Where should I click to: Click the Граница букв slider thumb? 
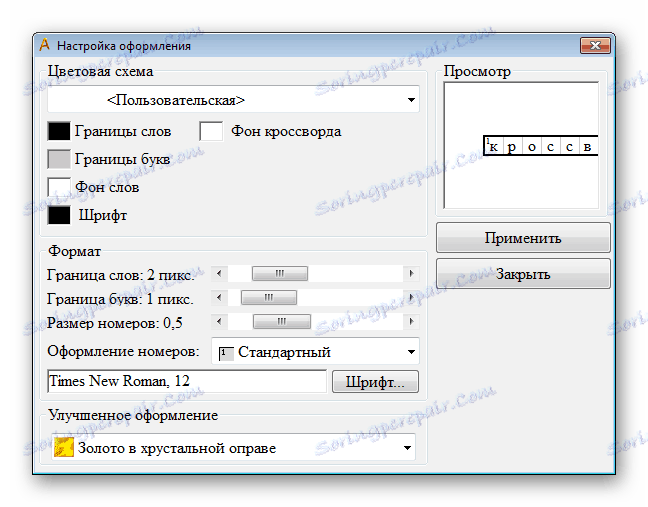pyautogui.click(x=269, y=298)
